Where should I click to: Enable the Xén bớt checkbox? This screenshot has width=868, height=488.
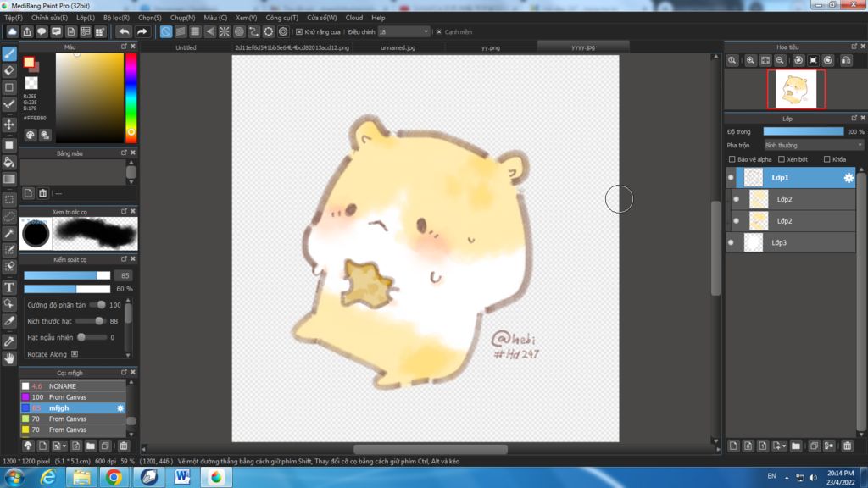pyautogui.click(x=781, y=159)
